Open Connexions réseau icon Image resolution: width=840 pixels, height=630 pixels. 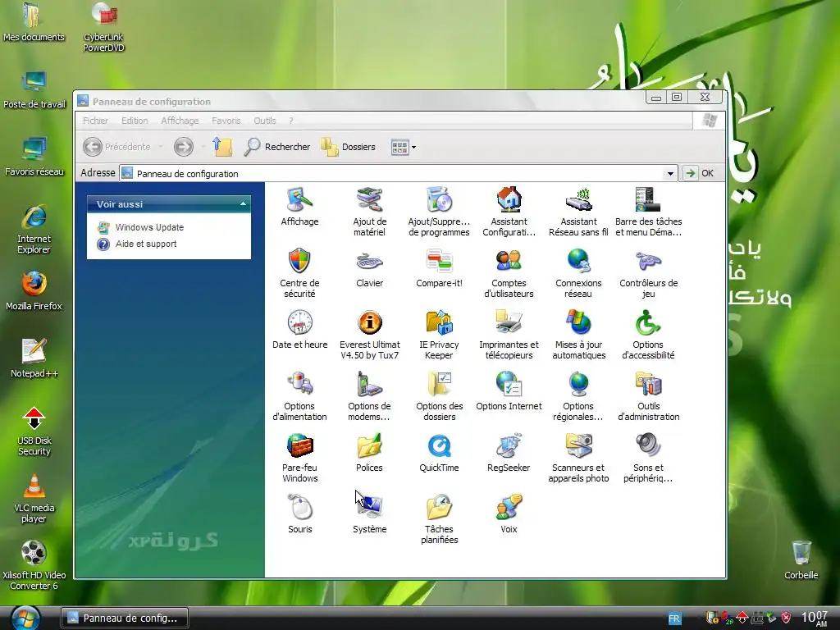point(578,272)
